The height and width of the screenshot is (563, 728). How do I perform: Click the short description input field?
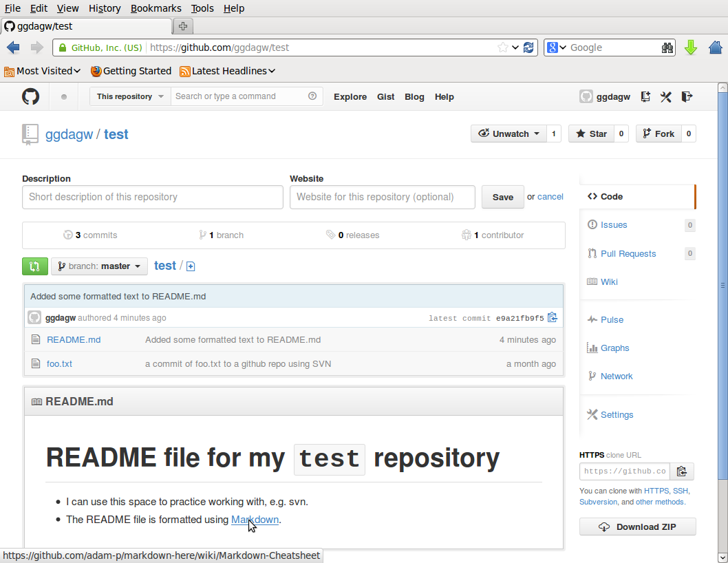[x=152, y=197]
